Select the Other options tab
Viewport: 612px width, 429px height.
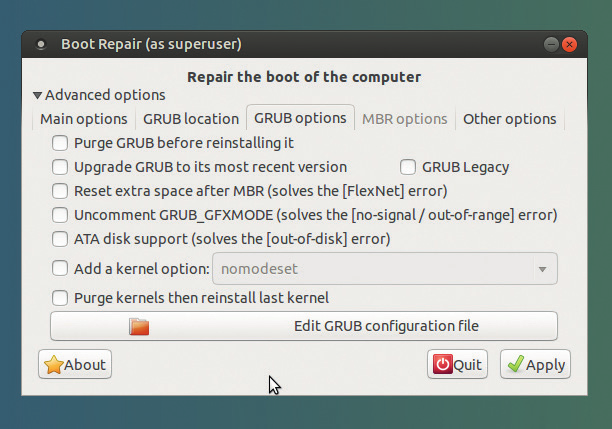pos(509,119)
